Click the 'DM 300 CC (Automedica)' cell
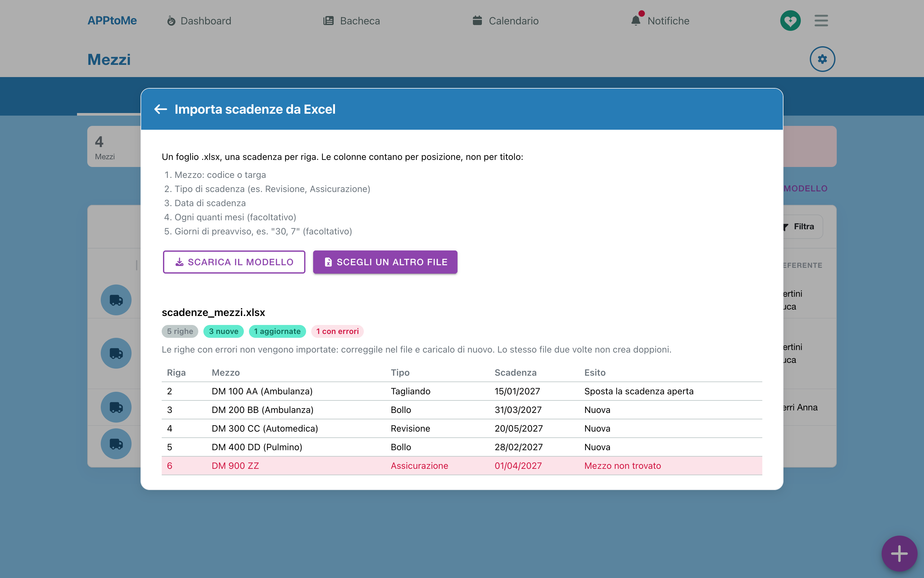 pyautogui.click(x=265, y=429)
